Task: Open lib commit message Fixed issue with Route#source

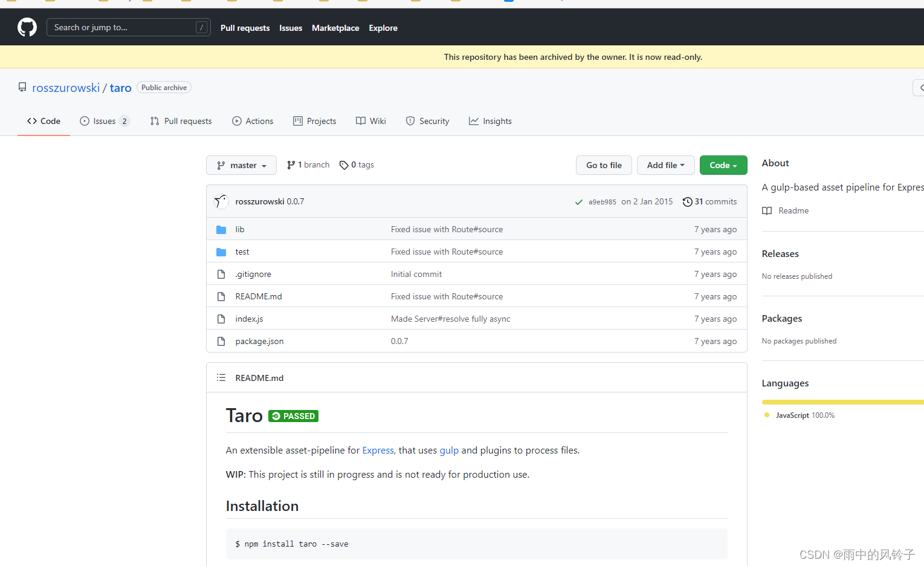Action: click(447, 229)
